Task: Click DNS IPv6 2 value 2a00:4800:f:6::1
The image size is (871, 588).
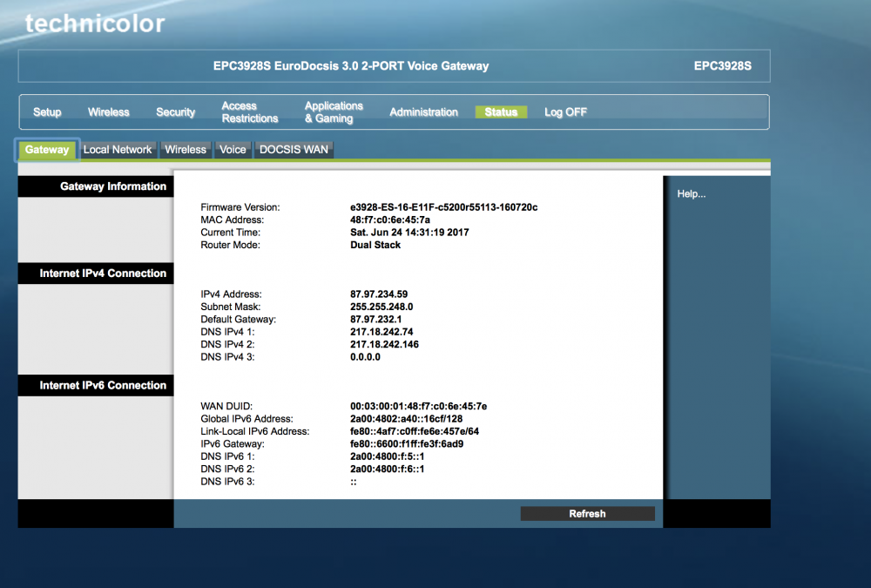Action: click(x=388, y=469)
